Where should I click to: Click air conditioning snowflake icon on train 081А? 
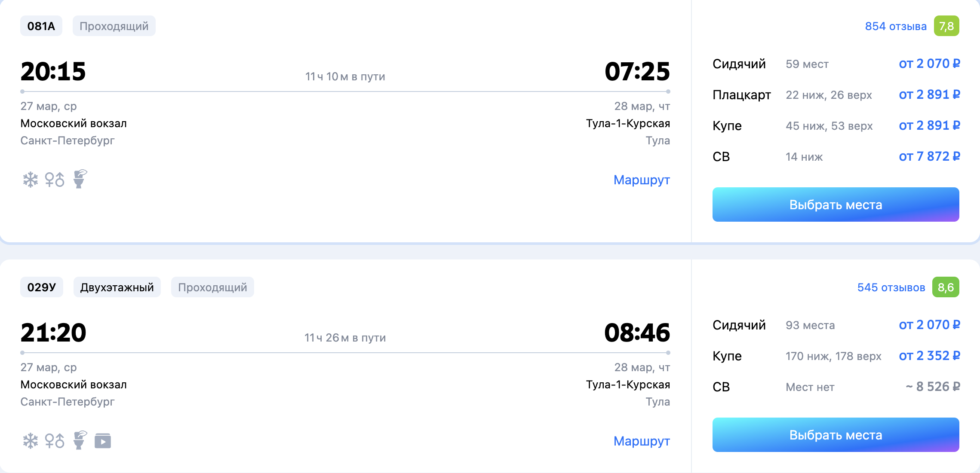click(30, 180)
